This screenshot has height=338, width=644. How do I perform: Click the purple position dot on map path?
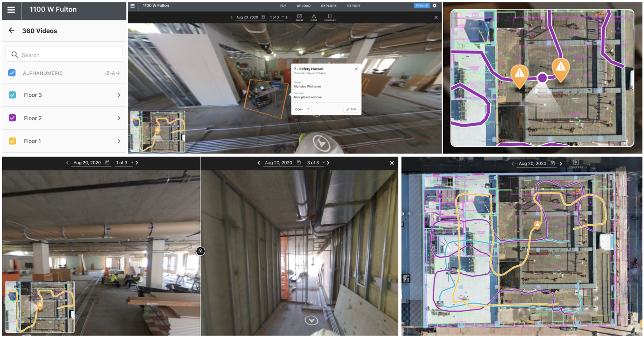(x=542, y=78)
